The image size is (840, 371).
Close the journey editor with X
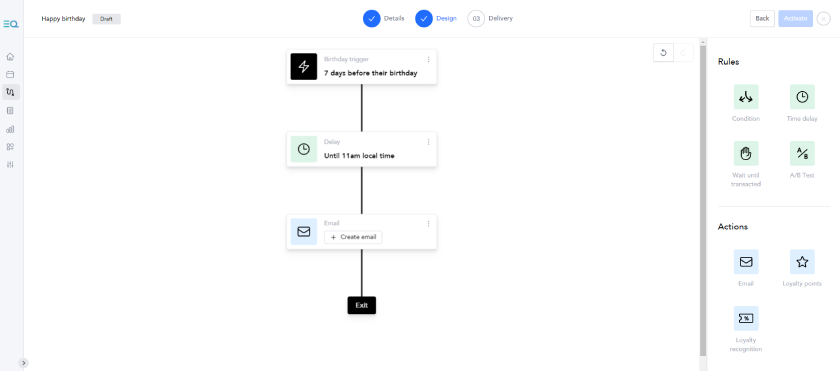tap(823, 18)
